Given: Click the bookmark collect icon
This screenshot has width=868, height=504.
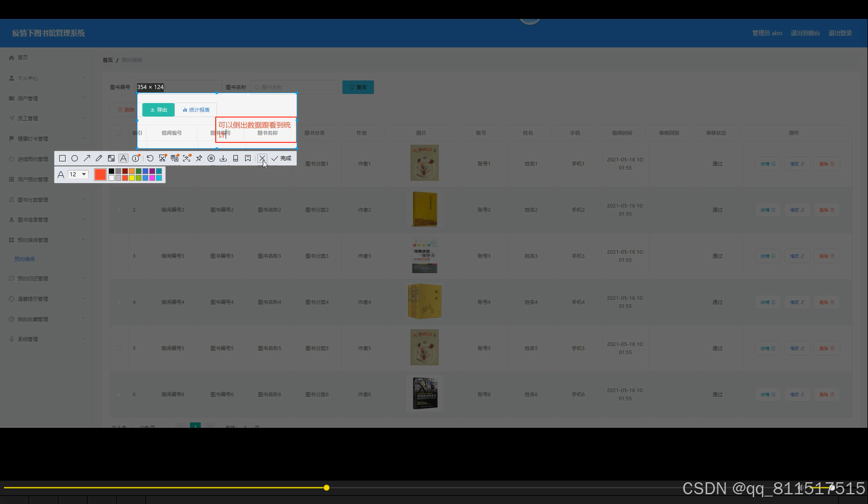Looking at the screenshot, I should tap(248, 158).
